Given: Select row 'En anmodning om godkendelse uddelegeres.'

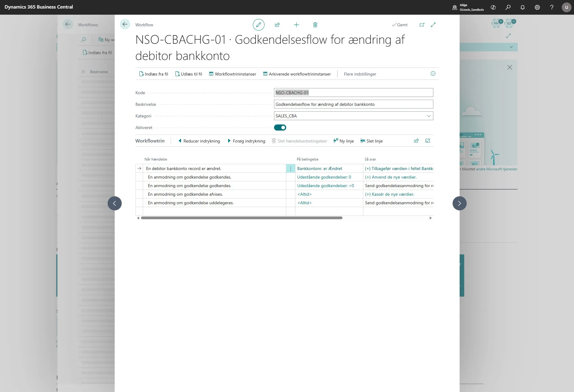Looking at the screenshot, I should click(x=191, y=203).
